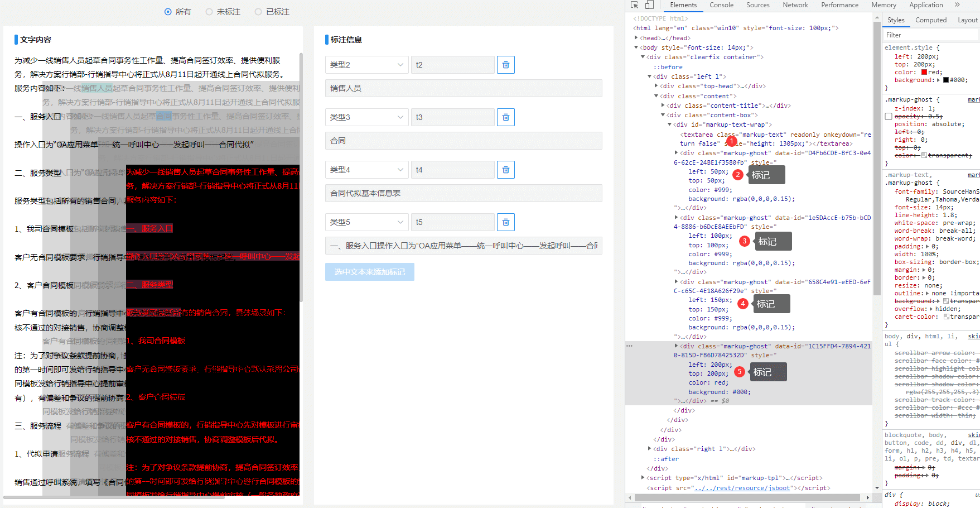
Task: Expand the div class top-head node
Action: [656, 86]
